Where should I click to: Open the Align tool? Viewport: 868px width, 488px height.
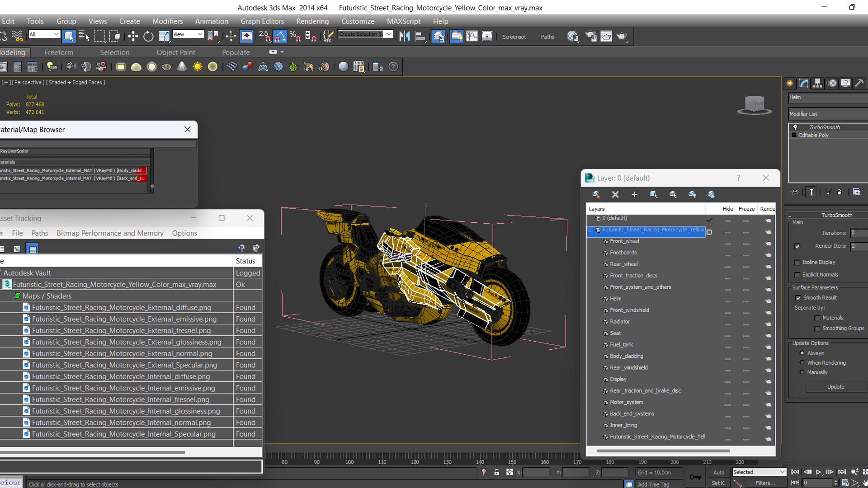[420, 36]
